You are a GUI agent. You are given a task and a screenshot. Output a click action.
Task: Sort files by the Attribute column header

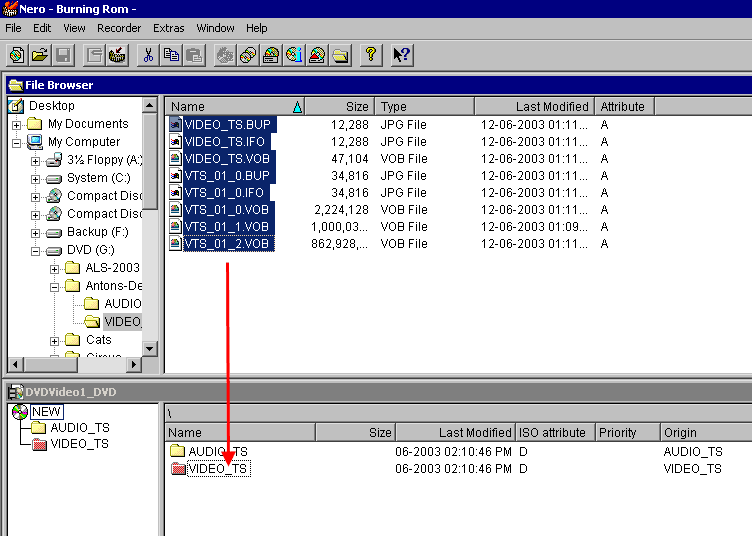624,106
